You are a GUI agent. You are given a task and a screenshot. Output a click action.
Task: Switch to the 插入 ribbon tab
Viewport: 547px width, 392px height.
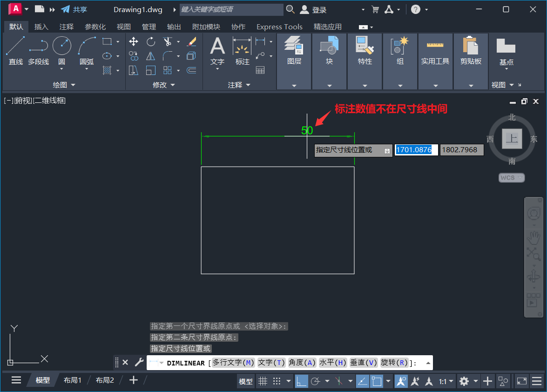coord(41,27)
